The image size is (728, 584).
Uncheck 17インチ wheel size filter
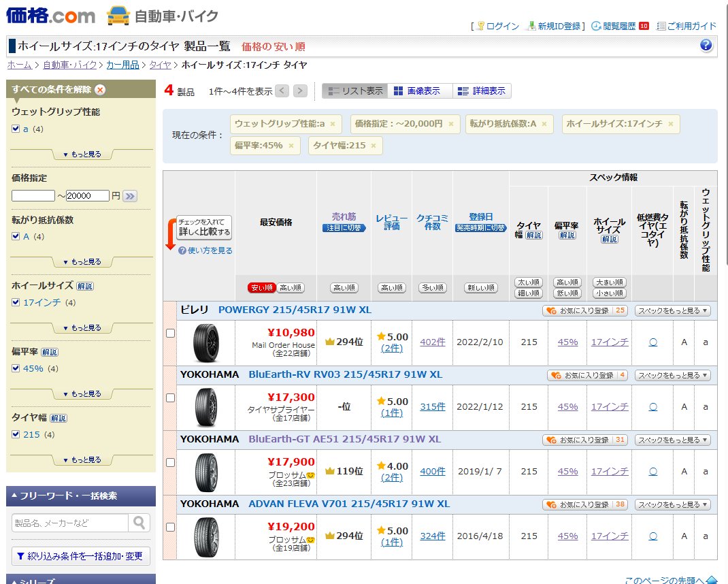[16, 302]
